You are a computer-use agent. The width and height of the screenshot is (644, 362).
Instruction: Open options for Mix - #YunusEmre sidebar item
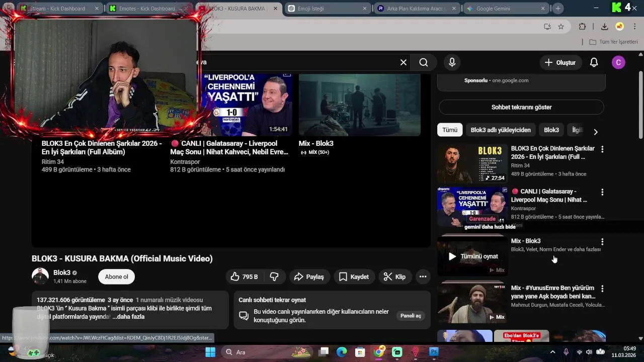(x=602, y=289)
